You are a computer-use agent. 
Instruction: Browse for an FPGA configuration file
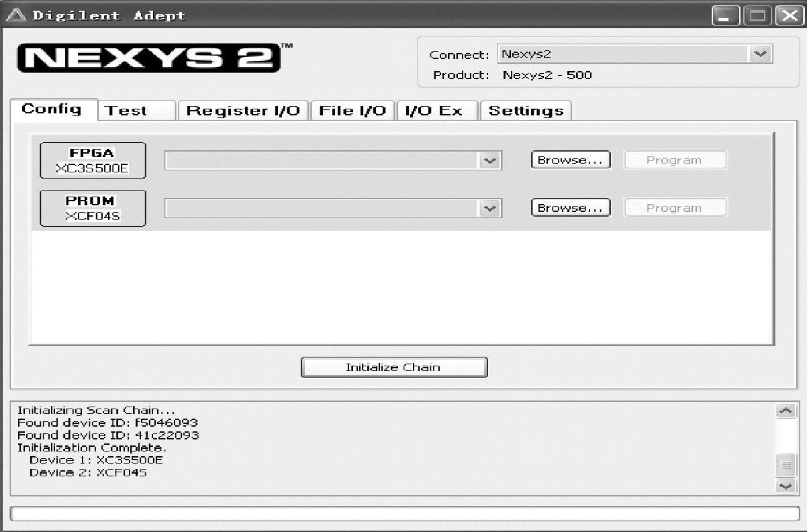click(x=571, y=160)
